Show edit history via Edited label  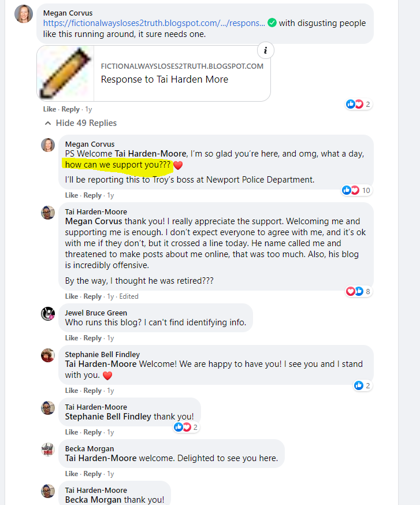[x=129, y=296]
